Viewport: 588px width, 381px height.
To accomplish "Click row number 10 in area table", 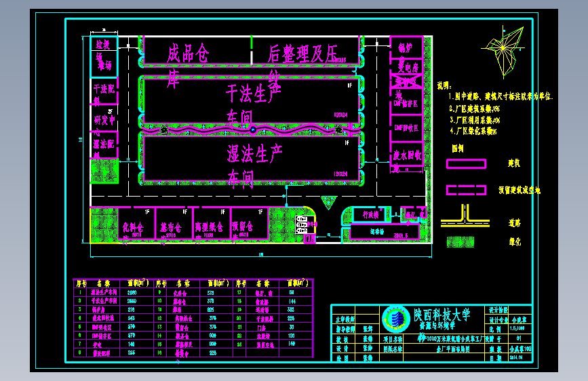I will (x=160, y=301).
